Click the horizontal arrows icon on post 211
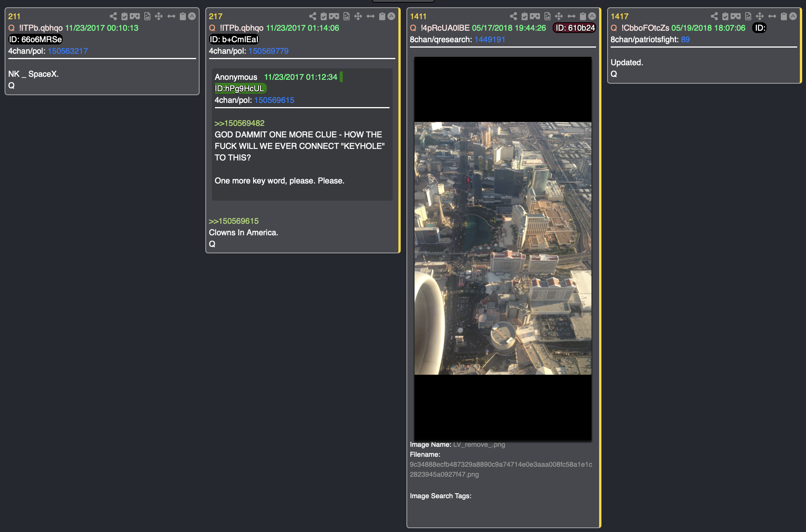This screenshot has width=806, height=532. pos(171,16)
